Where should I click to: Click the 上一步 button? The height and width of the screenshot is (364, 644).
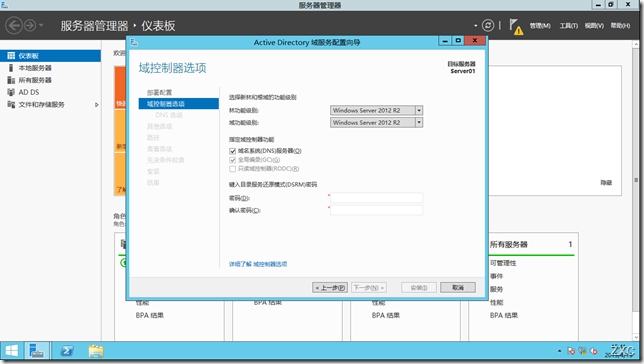point(330,288)
